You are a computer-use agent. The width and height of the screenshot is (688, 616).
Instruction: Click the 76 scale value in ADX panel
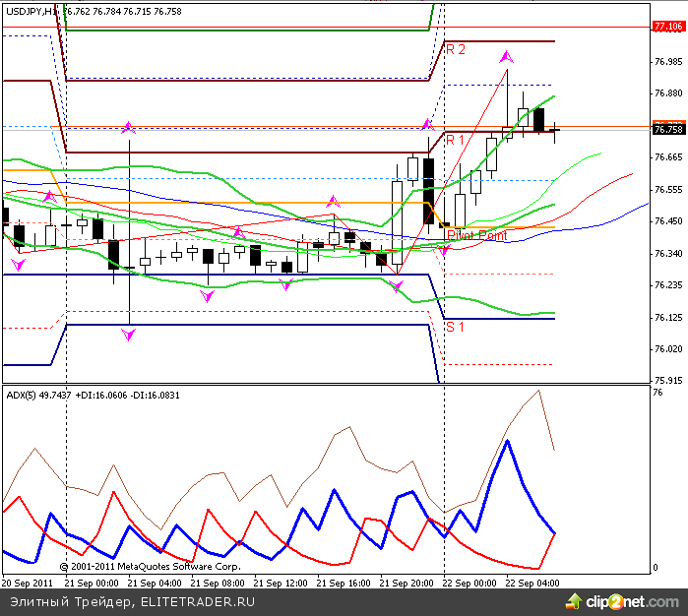pyautogui.click(x=657, y=394)
